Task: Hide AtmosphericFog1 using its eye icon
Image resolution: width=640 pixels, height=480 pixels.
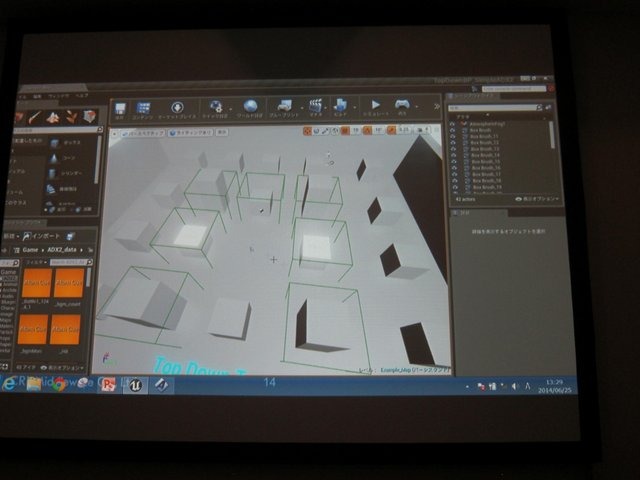Action: (x=452, y=124)
